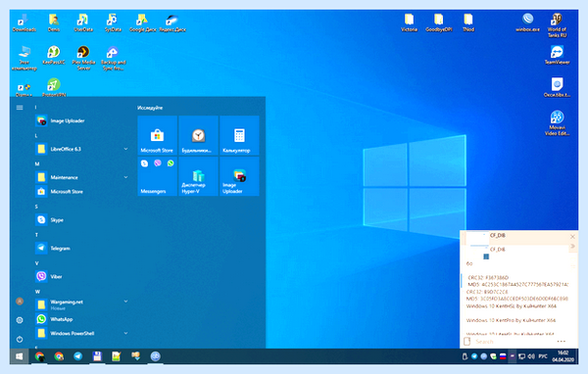Screen dimensions: 588x374
Task: Open second Chrome profile taskbar icon
Action: tap(59, 356)
